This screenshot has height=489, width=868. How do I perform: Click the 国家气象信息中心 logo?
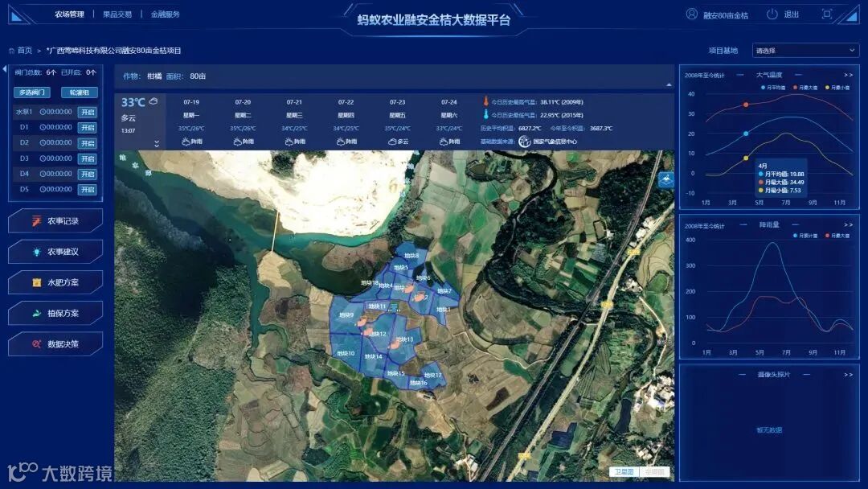[525, 142]
